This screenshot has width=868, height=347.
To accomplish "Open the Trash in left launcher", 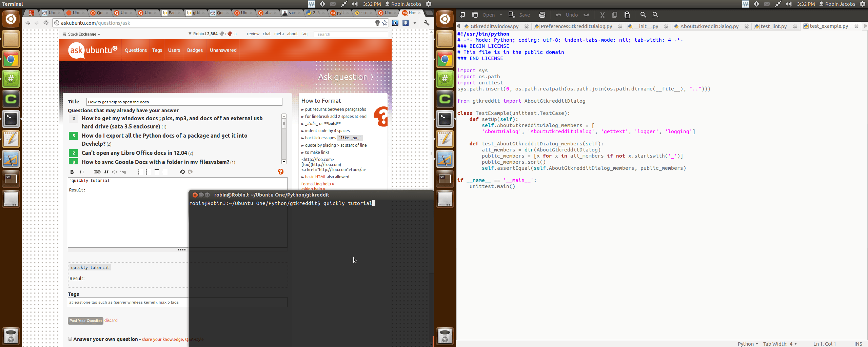I will [x=11, y=336].
